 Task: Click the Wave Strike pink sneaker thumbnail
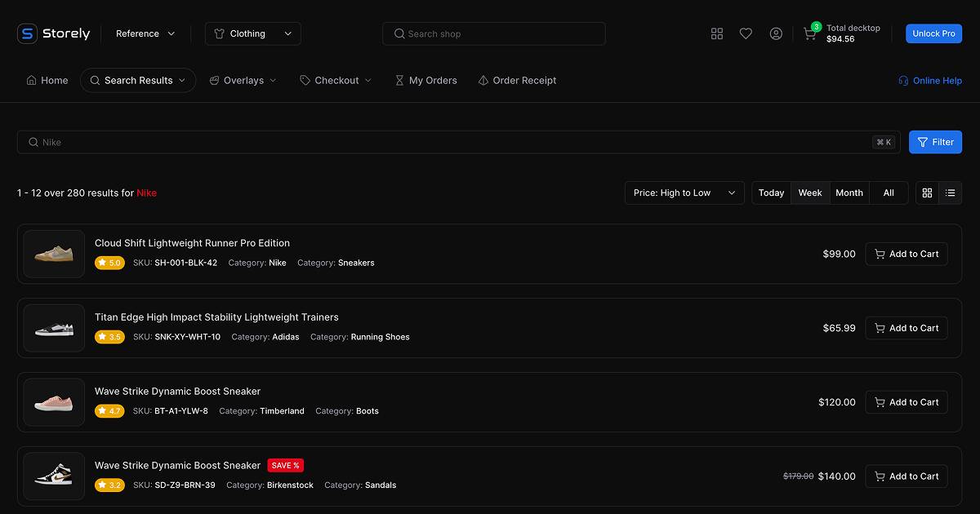tap(54, 402)
